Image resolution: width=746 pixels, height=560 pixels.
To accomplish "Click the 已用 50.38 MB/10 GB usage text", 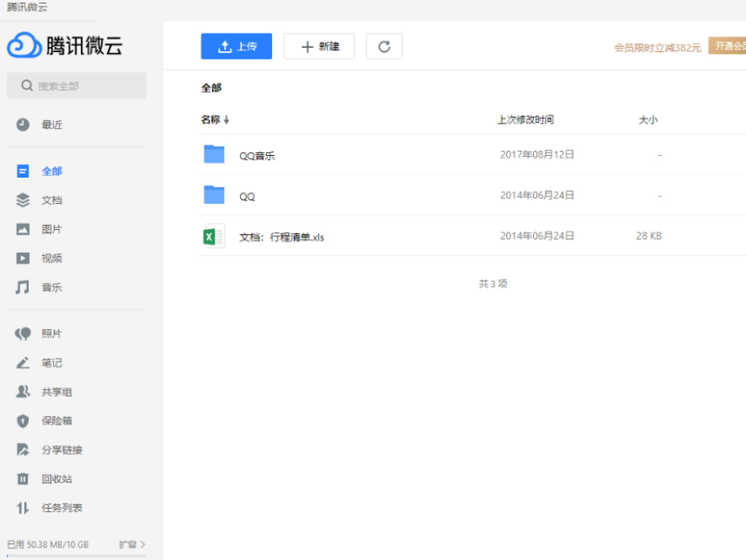I will coord(48,544).
